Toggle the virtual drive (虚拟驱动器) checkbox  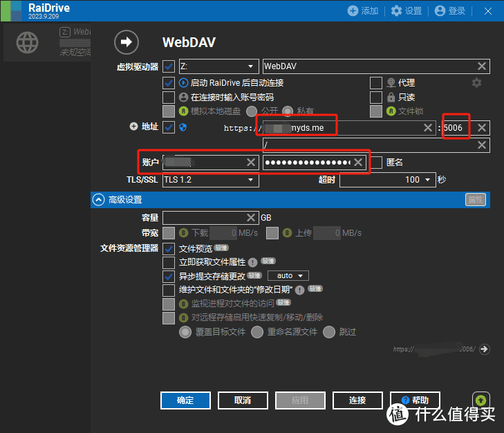[x=169, y=66]
